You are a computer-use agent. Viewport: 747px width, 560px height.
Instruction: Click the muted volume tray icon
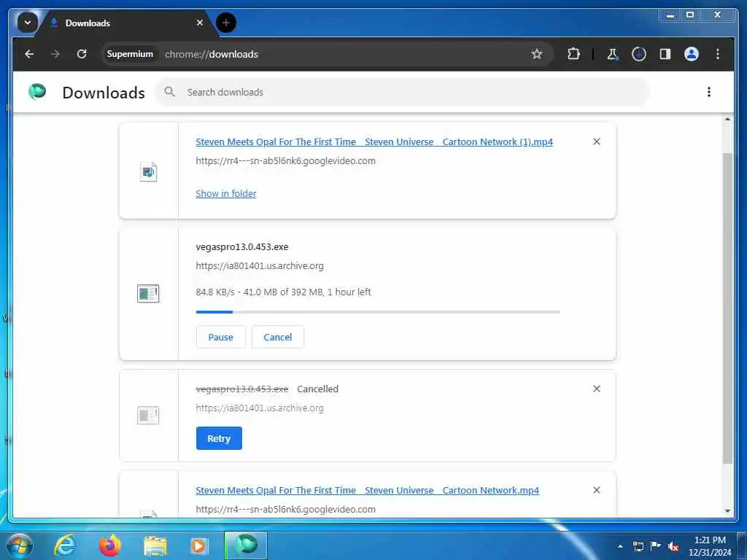pyautogui.click(x=673, y=546)
